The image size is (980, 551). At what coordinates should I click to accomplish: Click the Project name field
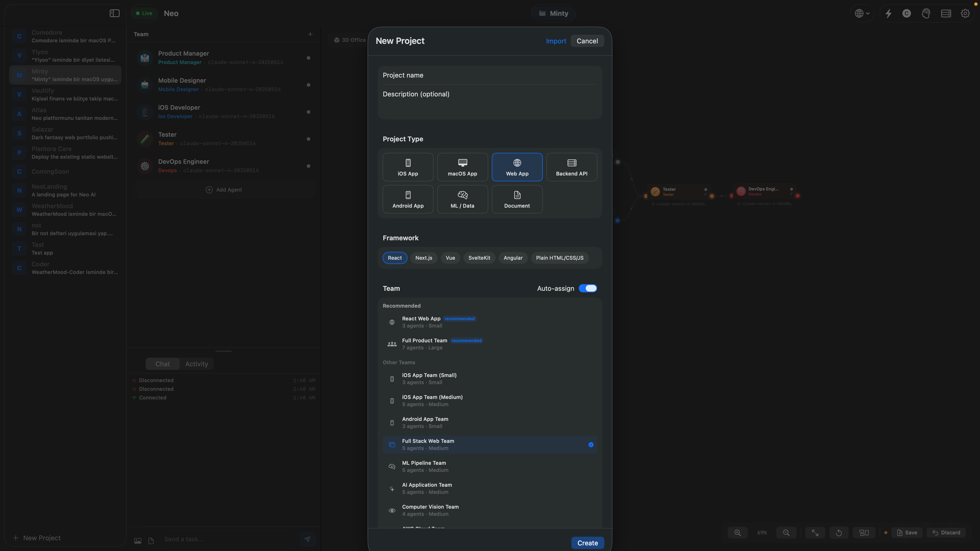(x=490, y=75)
